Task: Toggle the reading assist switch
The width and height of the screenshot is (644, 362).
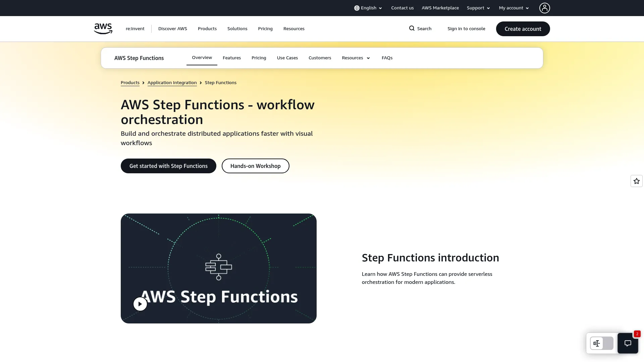Action: [601, 343]
